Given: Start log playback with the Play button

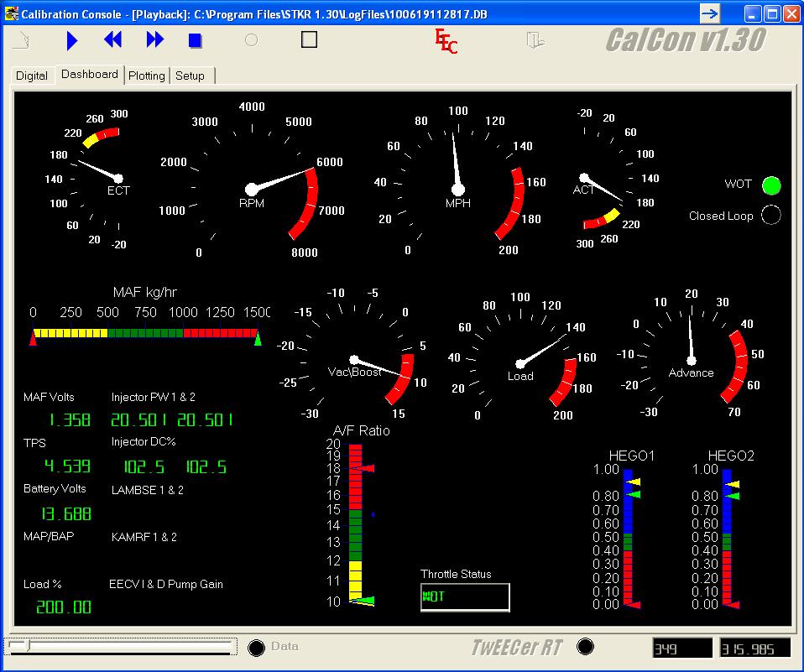Looking at the screenshot, I should coord(72,40).
